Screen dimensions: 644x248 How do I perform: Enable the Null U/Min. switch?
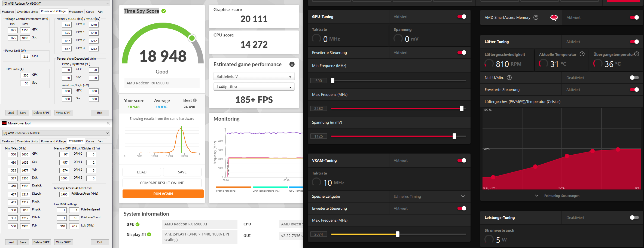[634, 78]
